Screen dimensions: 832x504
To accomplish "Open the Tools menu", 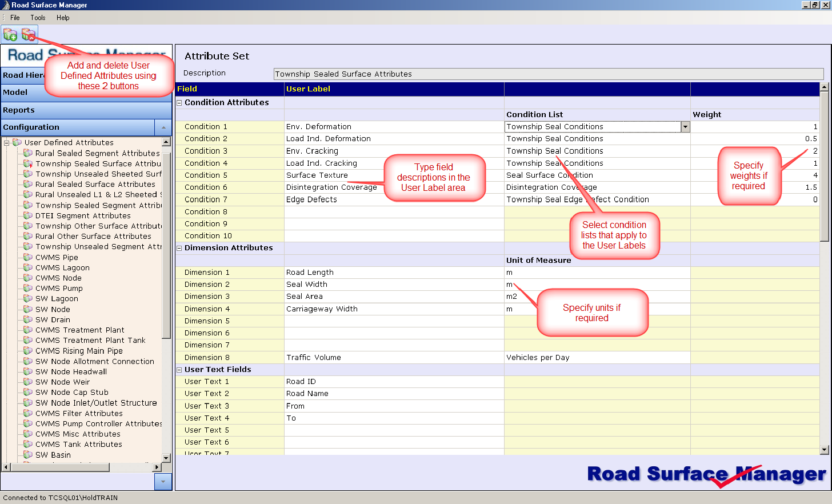I will [38, 18].
